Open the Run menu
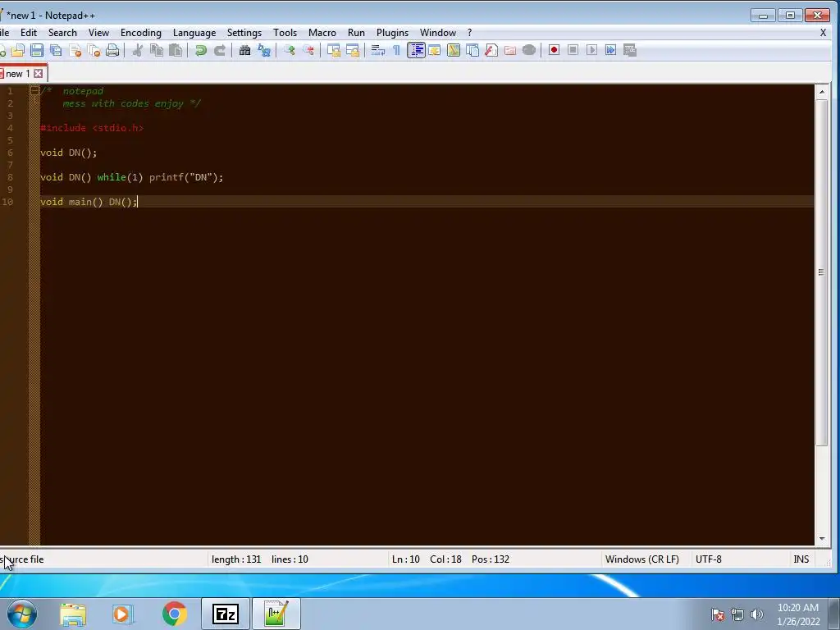This screenshot has height=630, width=840. (x=356, y=33)
